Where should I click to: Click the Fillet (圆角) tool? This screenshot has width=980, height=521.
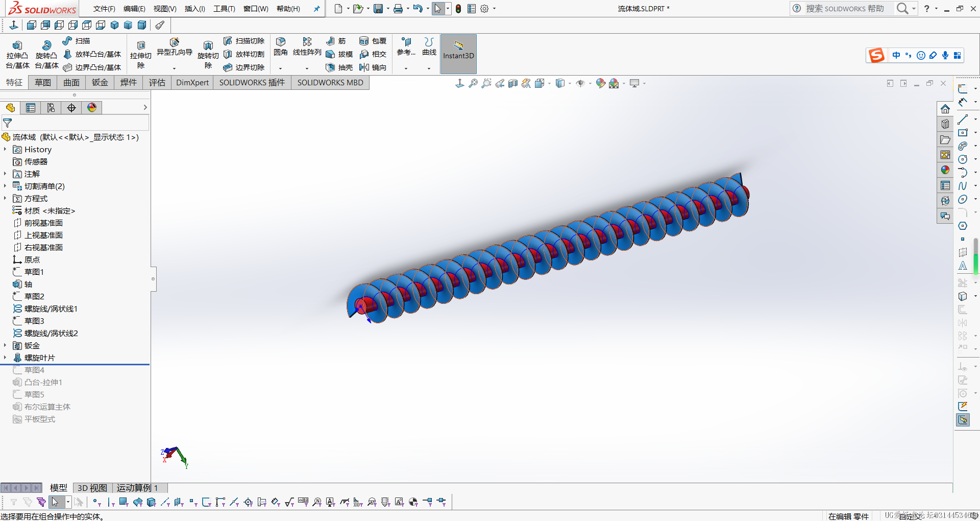point(281,46)
